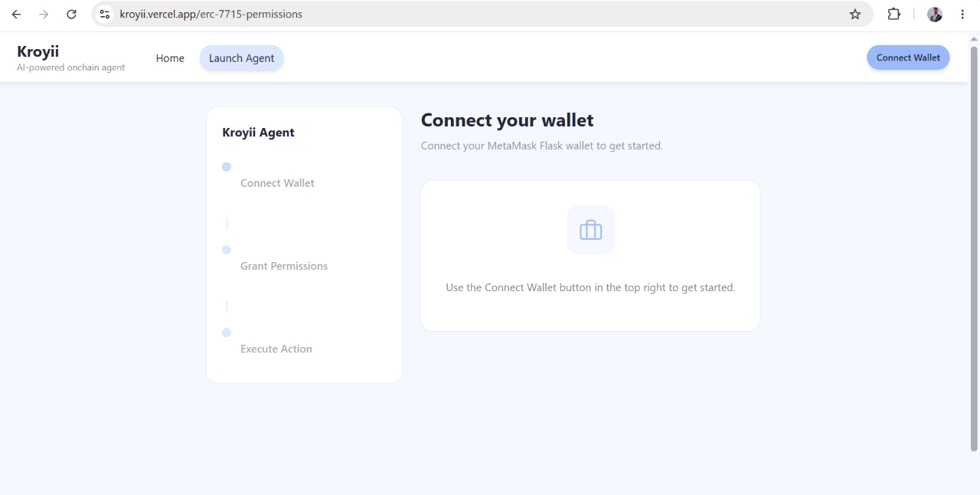Click the 'Connect your wallet' heading
This screenshot has width=980, height=495.
click(507, 120)
